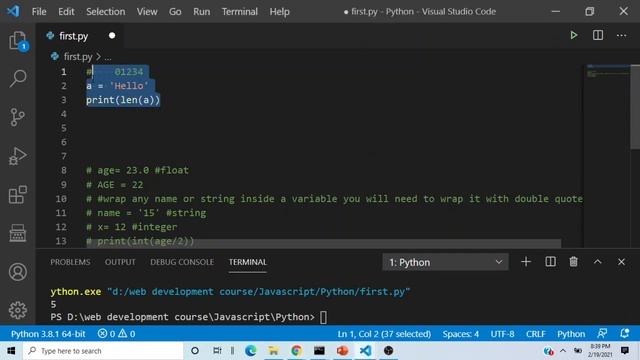Go to line via Ln 1, Col 2
This screenshot has width=640, height=360.
click(x=384, y=334)
